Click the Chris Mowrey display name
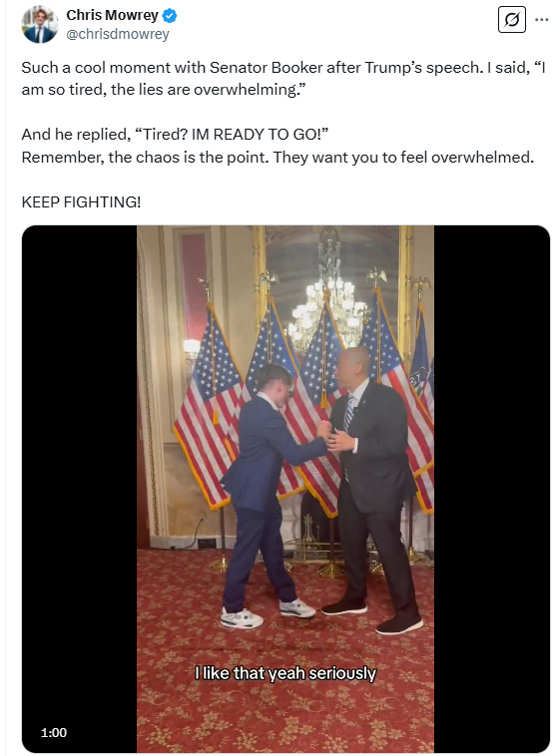This screenshot has width=556, height=756. coord(112,15)
